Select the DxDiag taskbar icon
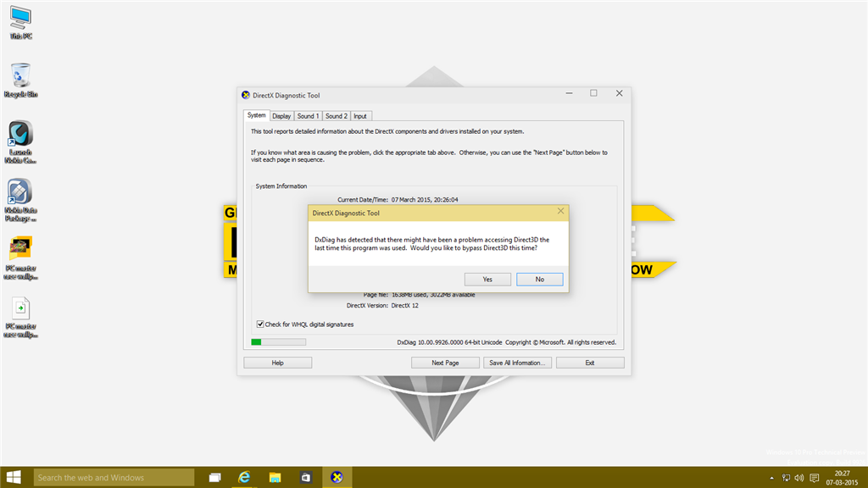The height and width of the screenshot is (488, 868). (337, 478)
